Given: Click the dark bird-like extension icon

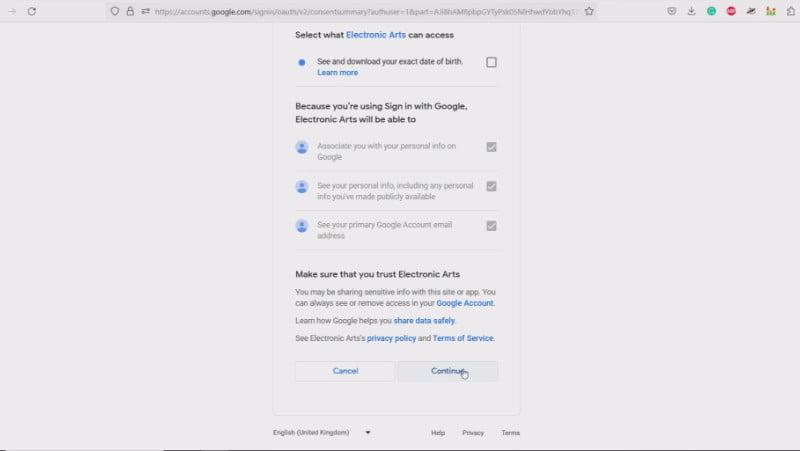Looking at the screenshot, I should (751, 11).
